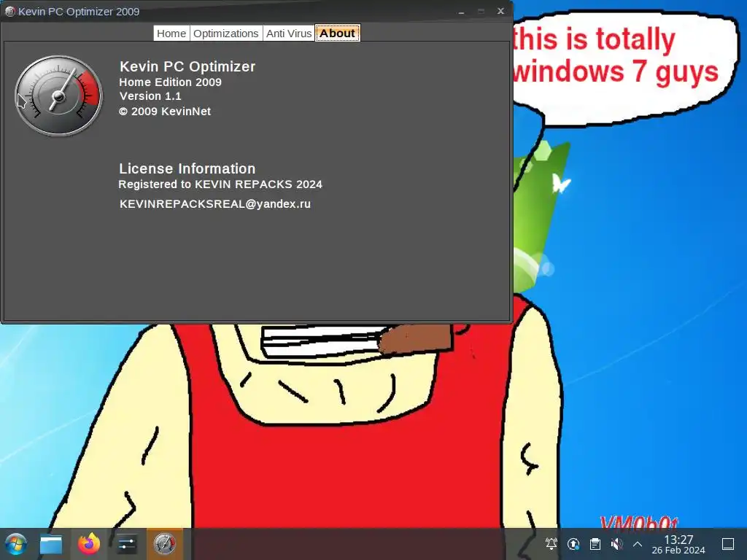Click the 'Version 1.1' text

150,96
